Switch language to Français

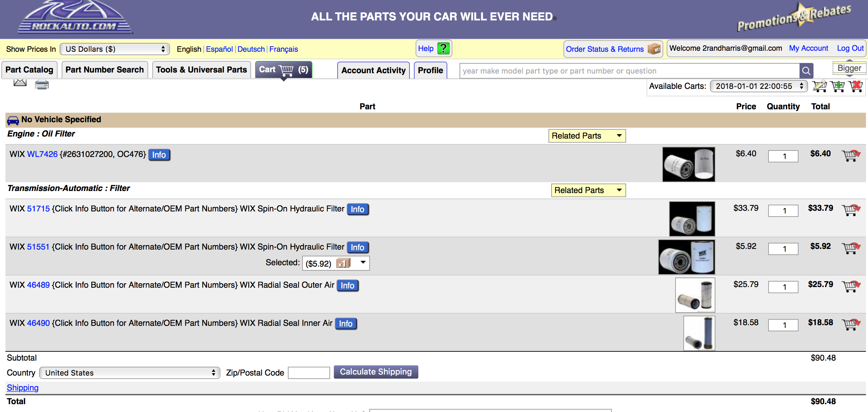pyautogui.click(x=283, y=49)
